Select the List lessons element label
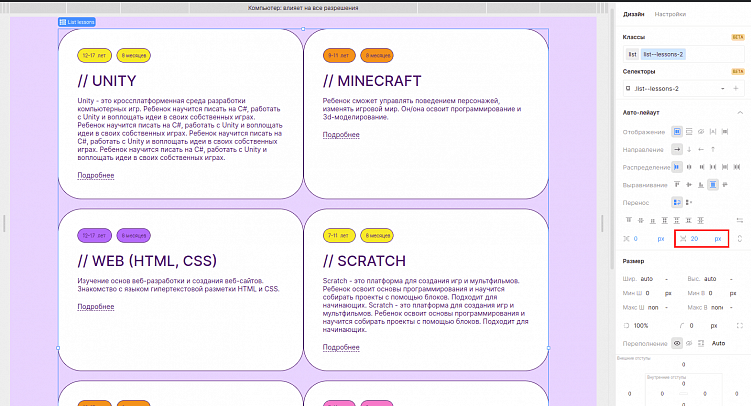 tap(77, 22)
